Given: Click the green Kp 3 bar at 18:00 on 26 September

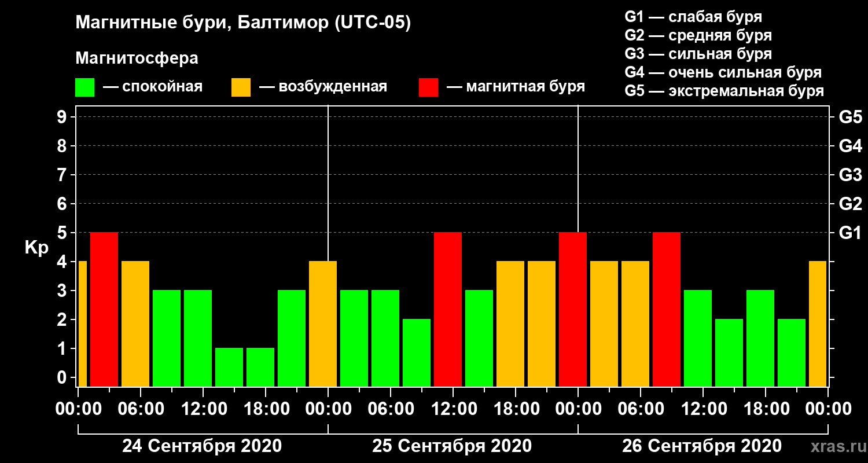Looking at the screenshot, I should click(x=760, y=338).
